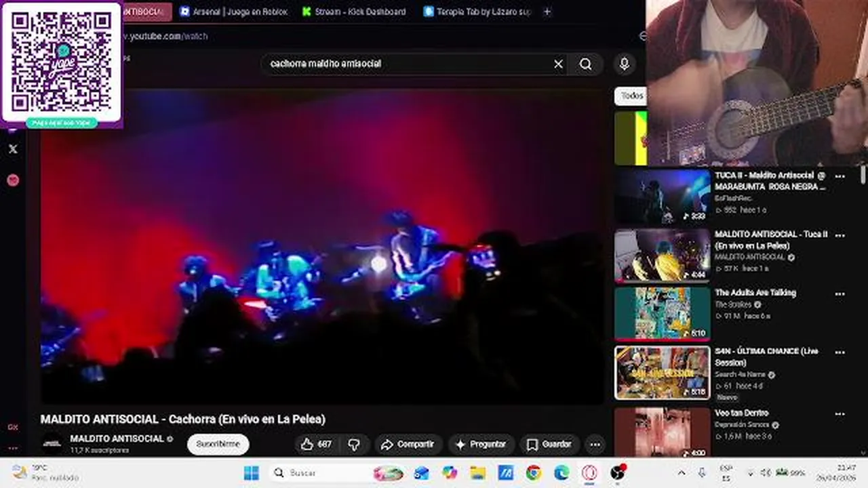Image resolution: width=868 pixels, height=488 pixels.
Task: Click the live concert video player
Action: 323,246
